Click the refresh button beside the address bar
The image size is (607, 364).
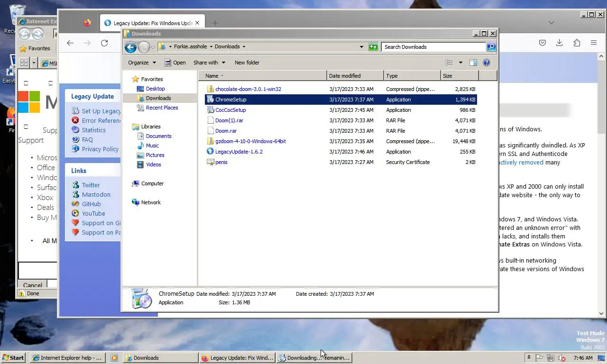[373, 47]
